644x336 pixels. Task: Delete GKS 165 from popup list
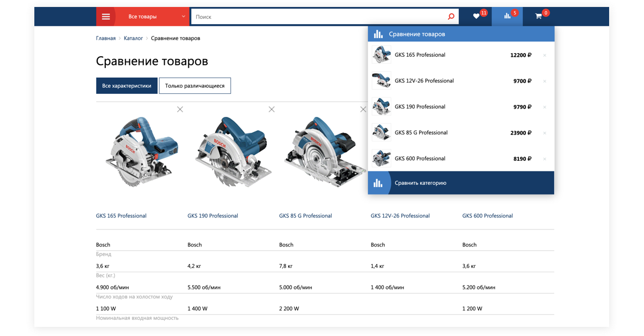pos(544,55)
